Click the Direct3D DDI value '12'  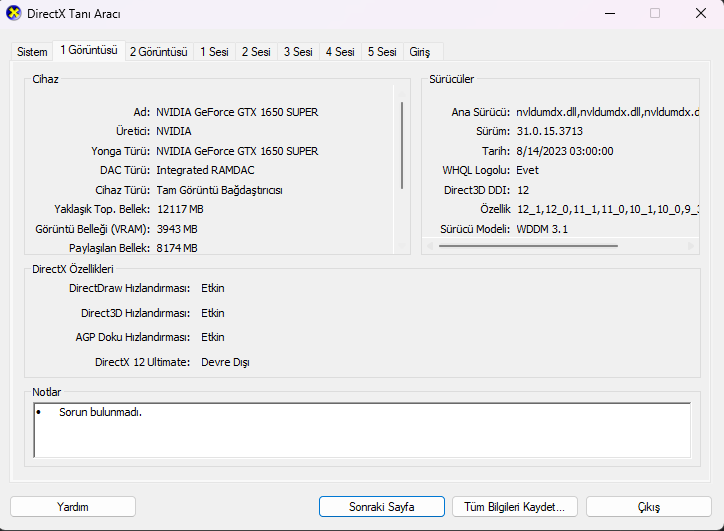[523, 190]
